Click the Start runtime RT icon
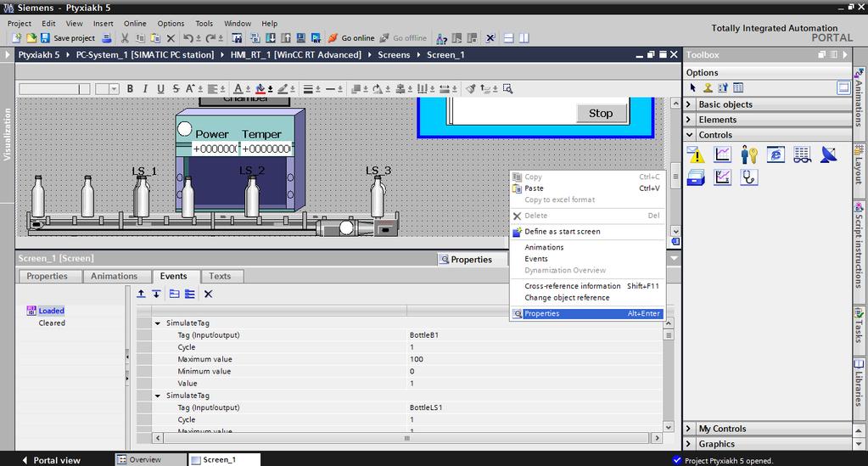The height and width of the screenshot is (466, 868). click(x=316, y=38)
